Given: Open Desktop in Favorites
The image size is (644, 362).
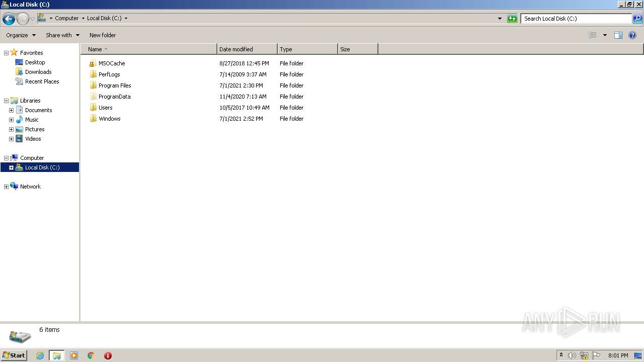Looking at the screenshot, I should [35, 62].
